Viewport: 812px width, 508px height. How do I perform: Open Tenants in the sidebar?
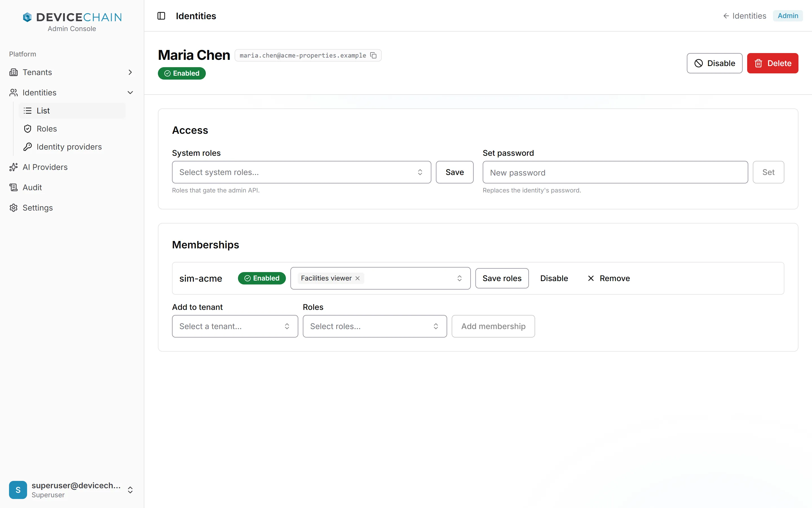71,72
